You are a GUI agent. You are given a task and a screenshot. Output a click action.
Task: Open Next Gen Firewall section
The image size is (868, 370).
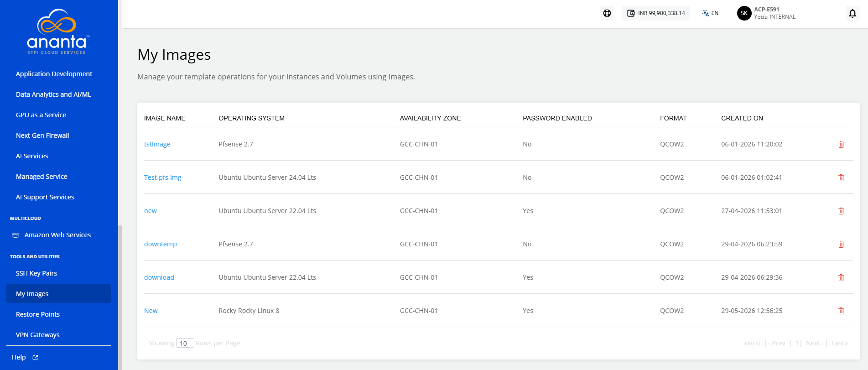[42, 135]
